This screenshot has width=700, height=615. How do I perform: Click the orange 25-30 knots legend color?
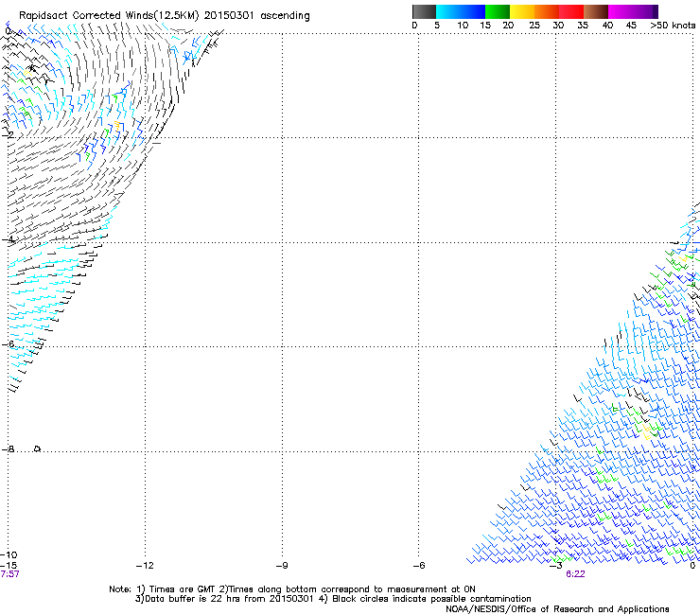547,11
